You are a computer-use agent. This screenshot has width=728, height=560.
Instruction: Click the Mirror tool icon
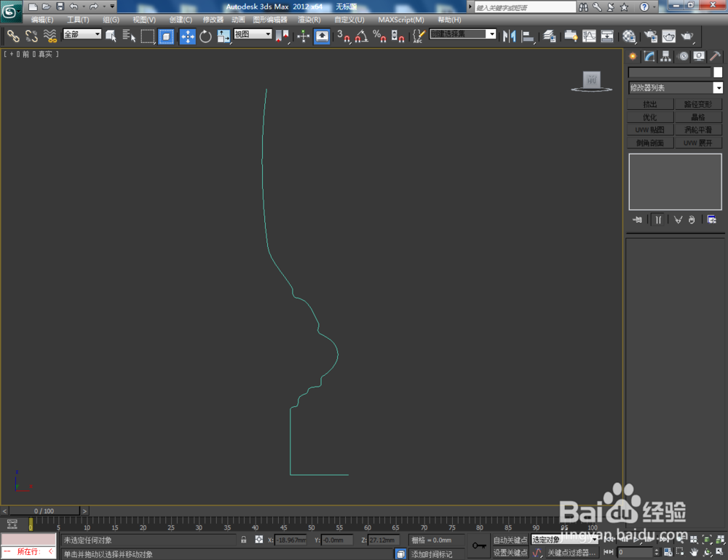coord(510,36)
